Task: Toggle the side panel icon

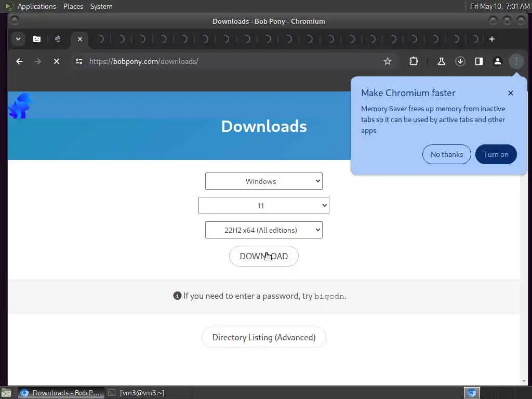Action: 478,61
